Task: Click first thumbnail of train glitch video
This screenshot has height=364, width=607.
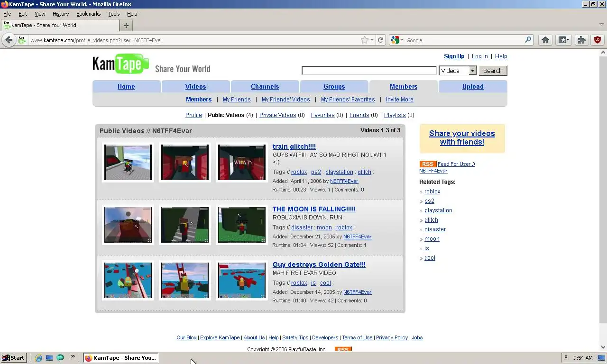Action: click(x=128, y=163)
